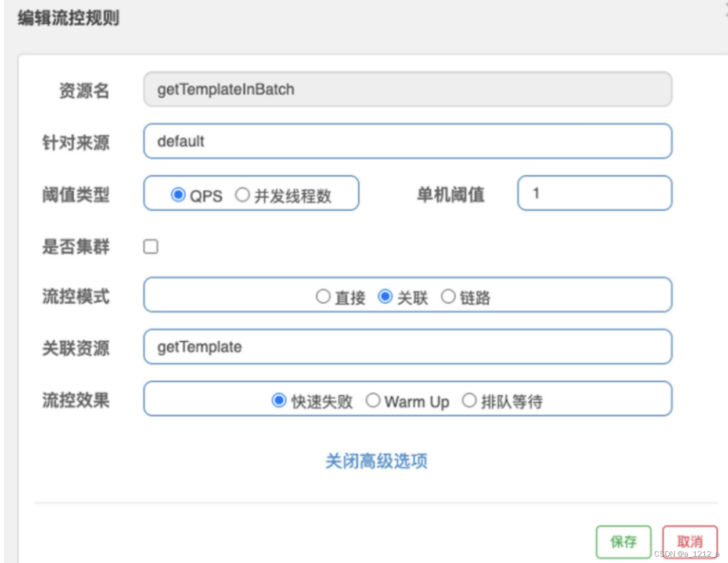Click the 流控模式 label

coord(75,297)
